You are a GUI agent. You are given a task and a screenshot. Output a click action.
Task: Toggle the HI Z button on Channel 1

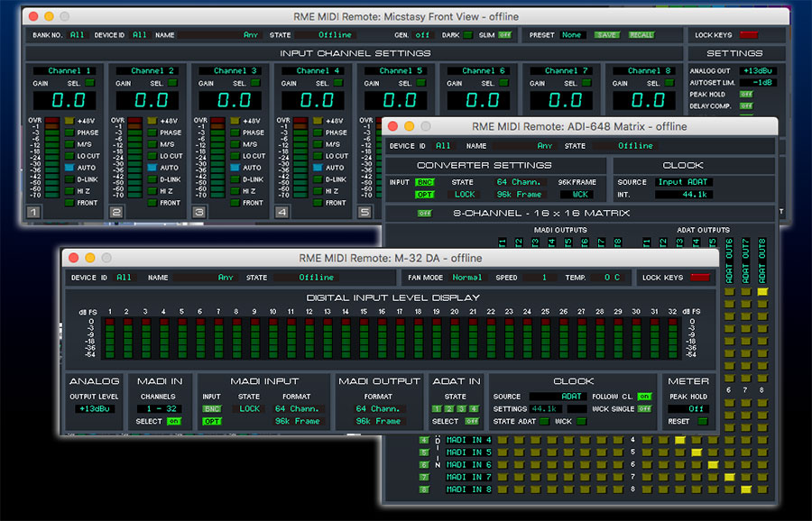pos(70,191)
